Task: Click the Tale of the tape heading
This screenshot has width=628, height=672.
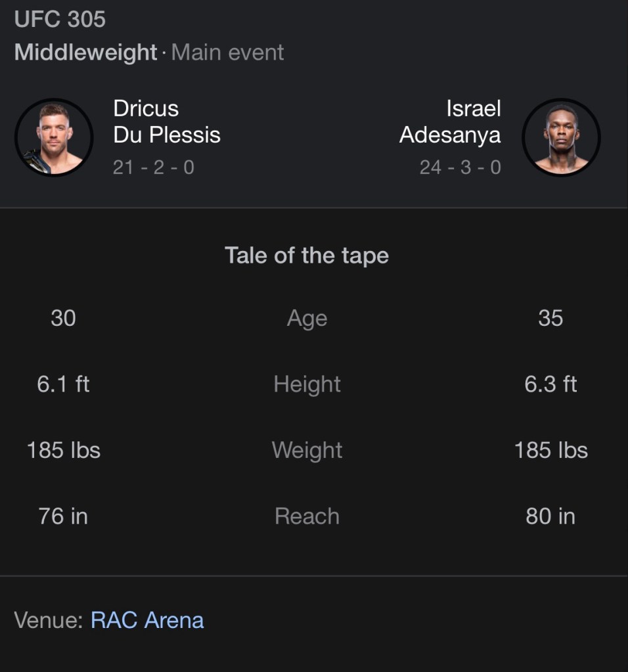Action: 307,255
